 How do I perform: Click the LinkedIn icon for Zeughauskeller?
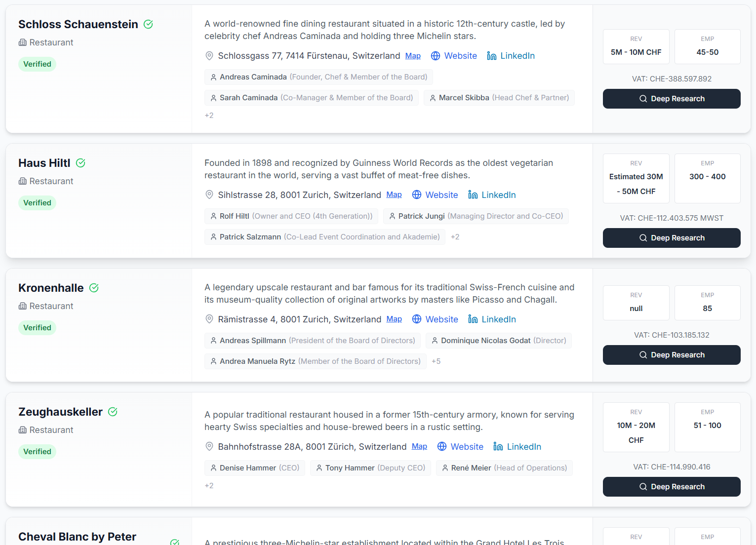click(498, 446)
